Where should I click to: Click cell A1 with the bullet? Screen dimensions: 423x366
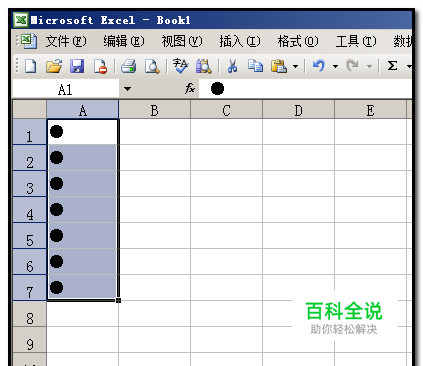(x=83, y=132)
